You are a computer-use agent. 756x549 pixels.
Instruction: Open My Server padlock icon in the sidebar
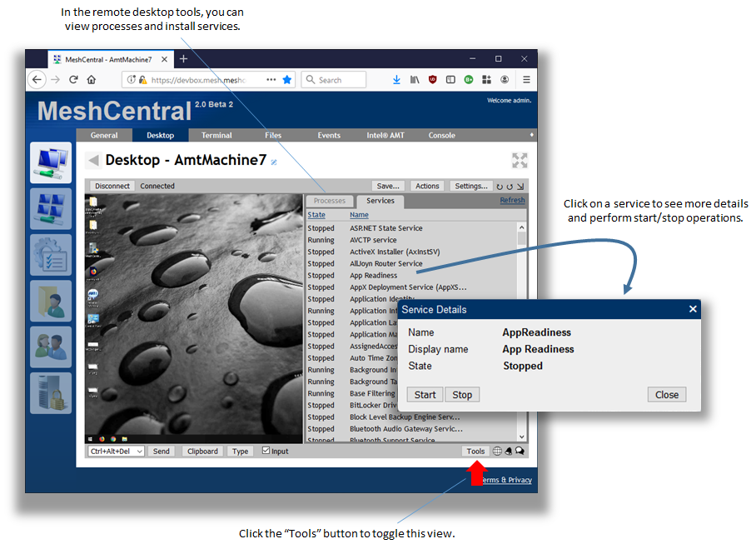[51, 393]
